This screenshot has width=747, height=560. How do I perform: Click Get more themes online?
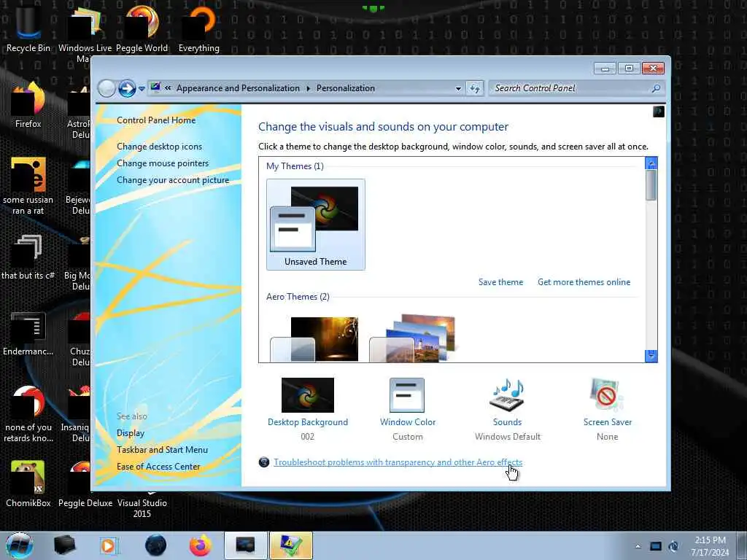click(x=584, y=282)
